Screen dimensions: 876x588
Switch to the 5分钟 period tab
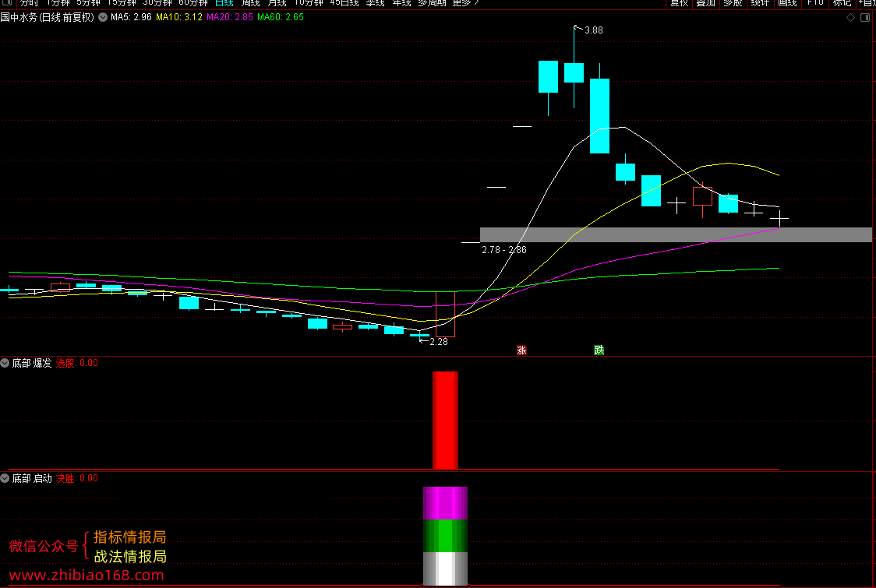[88, 3]
